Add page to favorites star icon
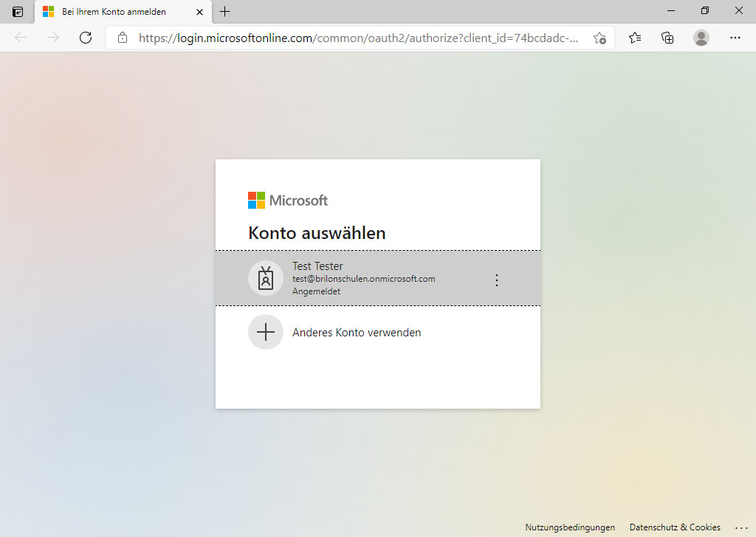The height and width of the screenshot is (537, 756). (x=599, y=38)
